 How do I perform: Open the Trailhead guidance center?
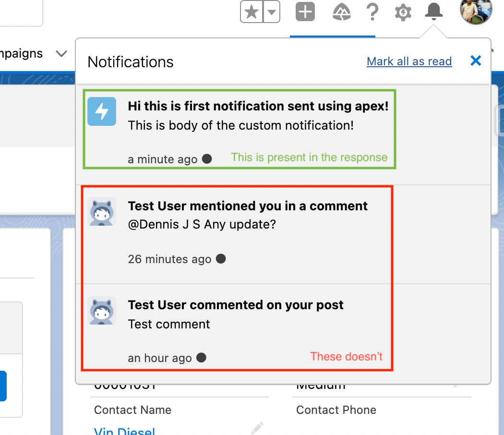click(341, 12)
